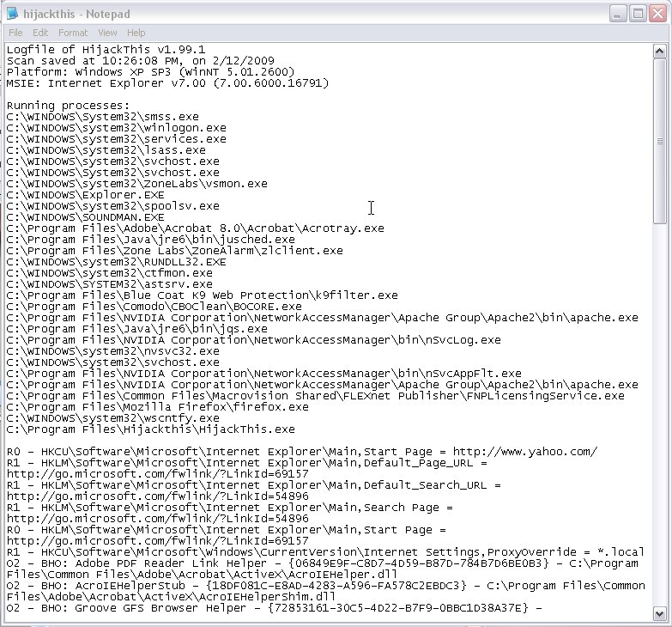Open the Format menu
The height and width of the screenshot is (627, 672).
pyautogui.click(x=73, y=33)
